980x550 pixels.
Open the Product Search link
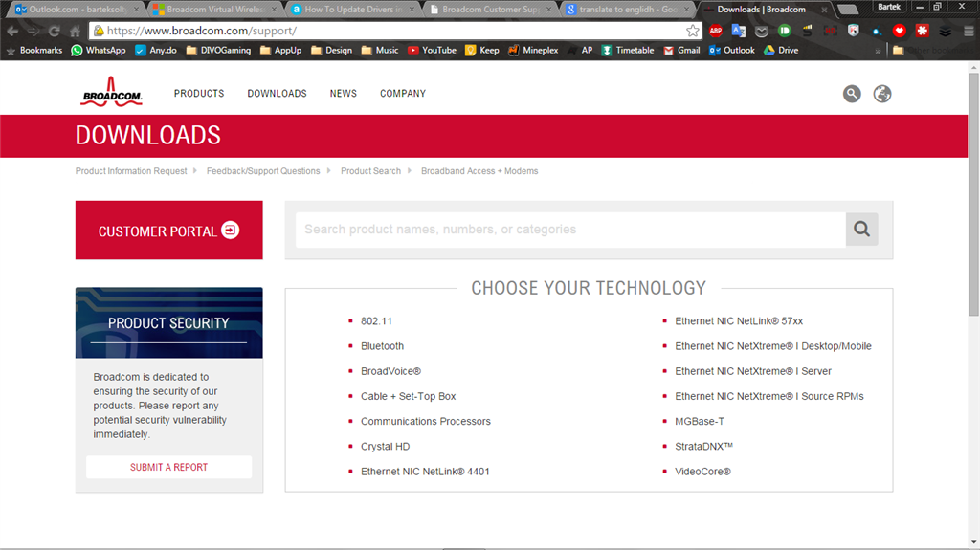(x=370, y=171)
